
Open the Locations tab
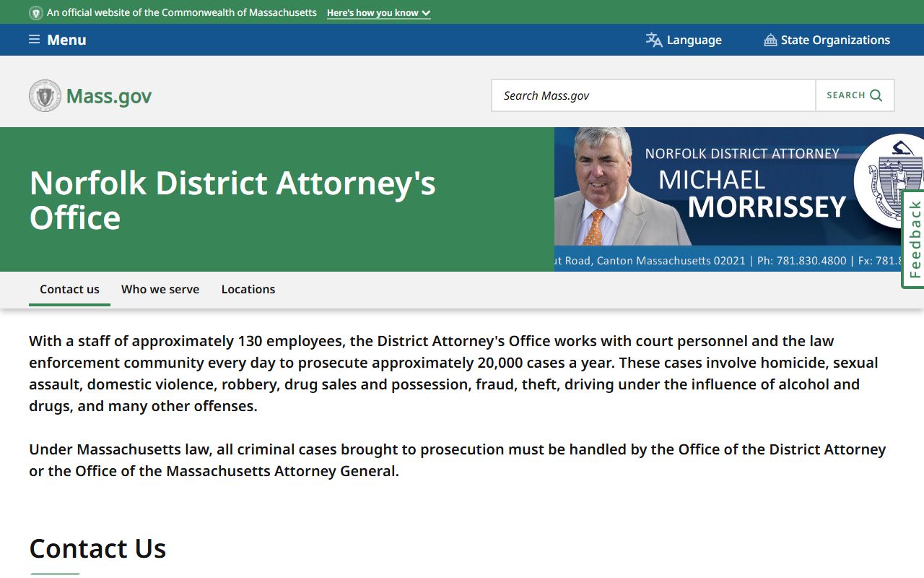pos(248,289)
